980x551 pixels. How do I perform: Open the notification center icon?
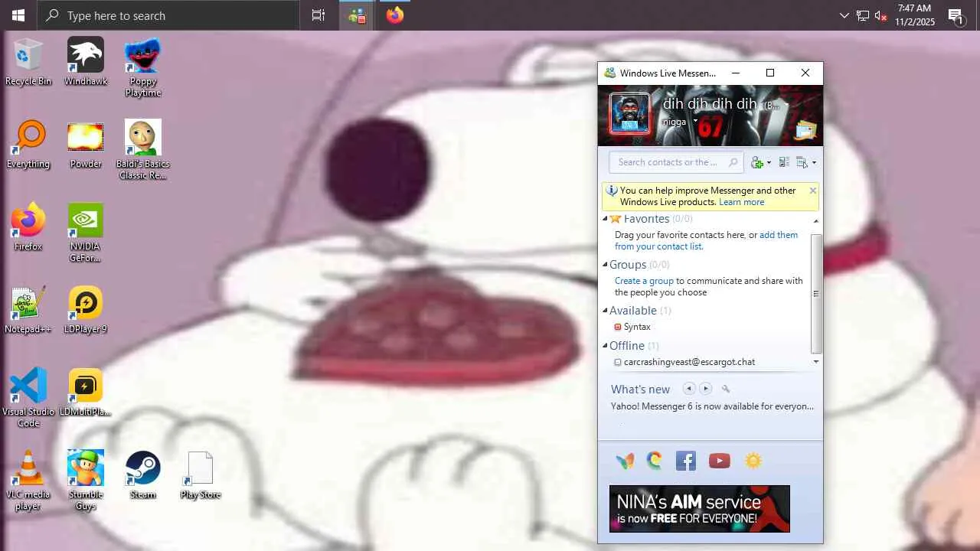[956, 15]
